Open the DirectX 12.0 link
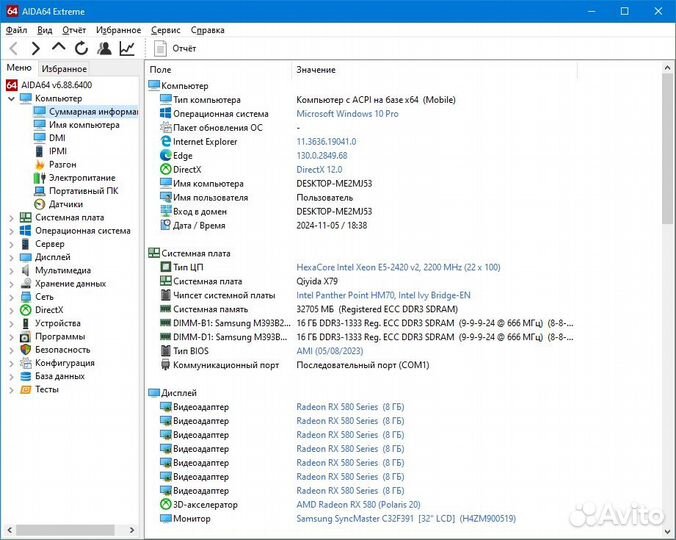 tap(319, 169)
